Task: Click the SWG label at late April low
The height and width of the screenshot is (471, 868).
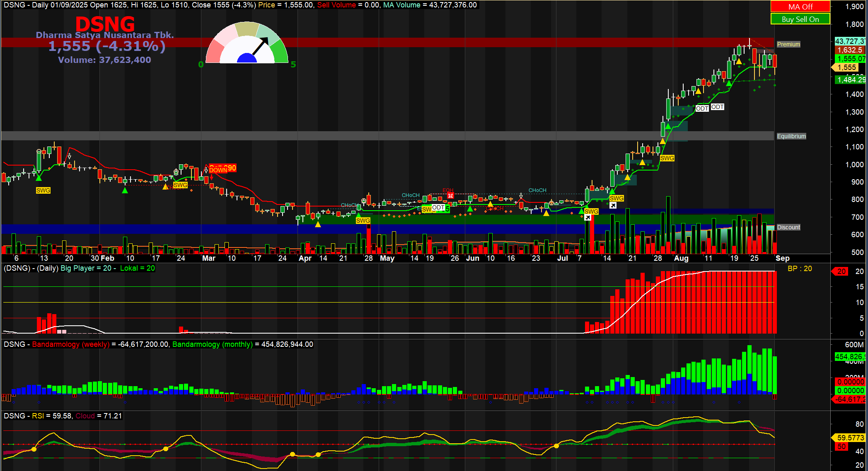Action: pos(363,221)
